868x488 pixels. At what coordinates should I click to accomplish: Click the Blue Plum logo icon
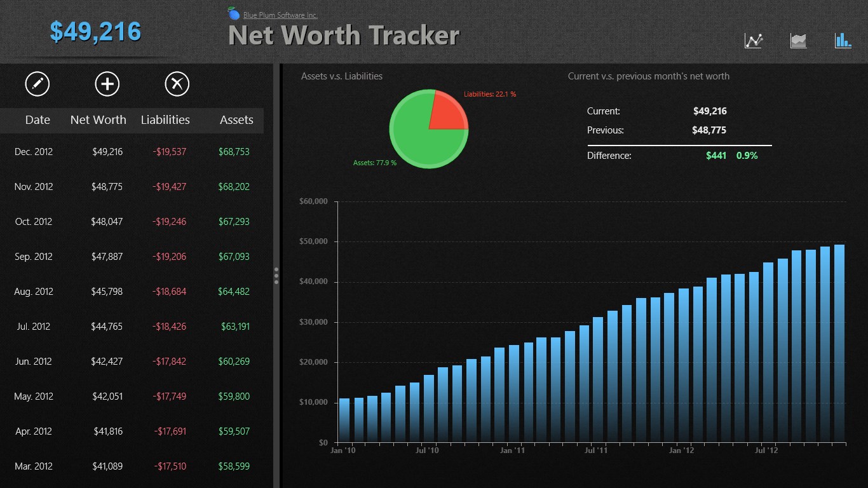(x=234, y=13)
